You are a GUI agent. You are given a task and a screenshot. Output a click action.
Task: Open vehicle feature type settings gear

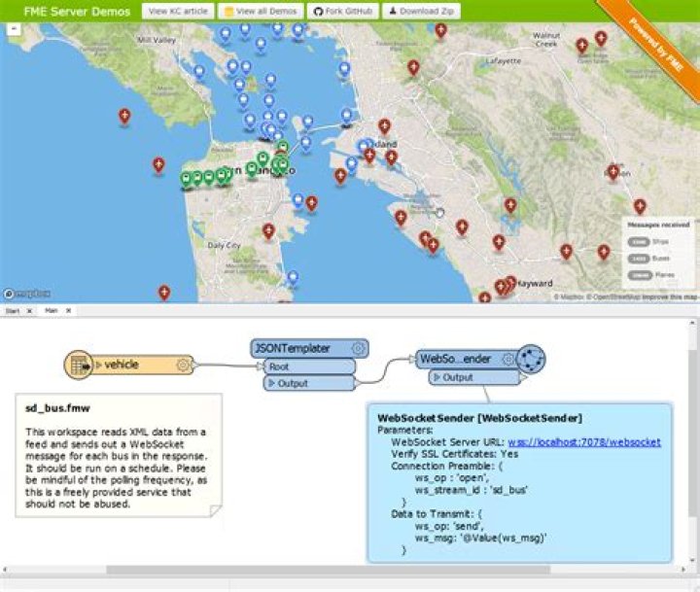point(182,365)
